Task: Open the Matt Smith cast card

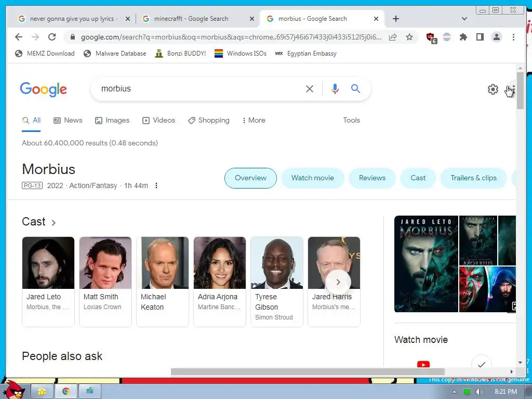Action: tap(105, 282)
